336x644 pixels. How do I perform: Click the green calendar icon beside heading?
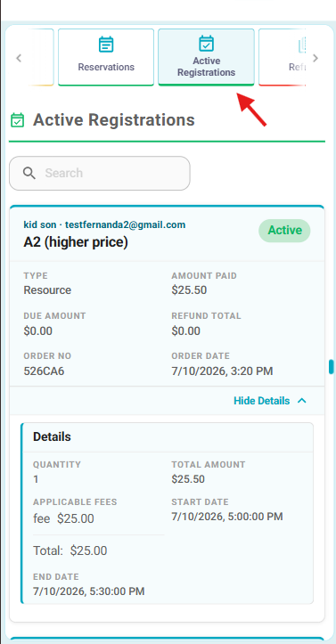(x=17, y=120)
